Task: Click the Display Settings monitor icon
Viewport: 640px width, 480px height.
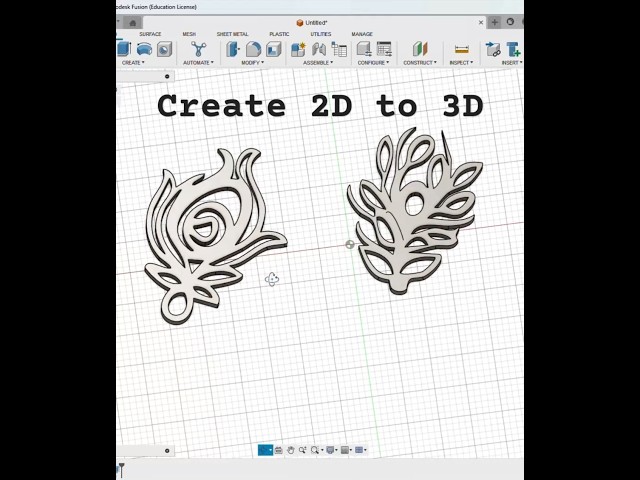Action: [330, 450]
